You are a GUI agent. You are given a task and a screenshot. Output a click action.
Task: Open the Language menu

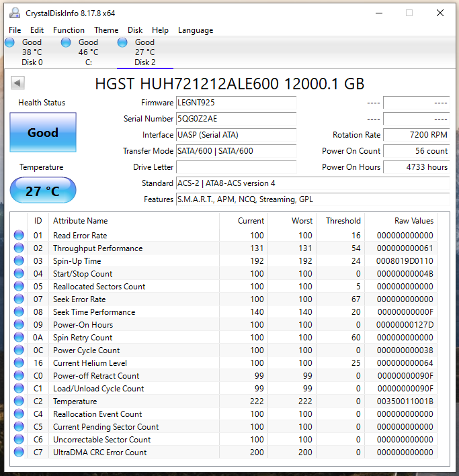point(195,30)
